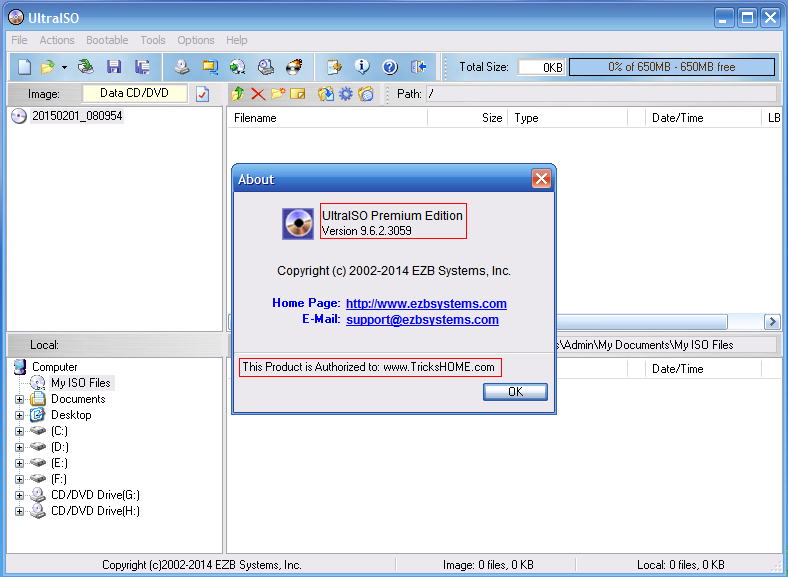Viewport: 788px width, 577px height.
Task: Click the Total Size value field
Action: point(541,67)
